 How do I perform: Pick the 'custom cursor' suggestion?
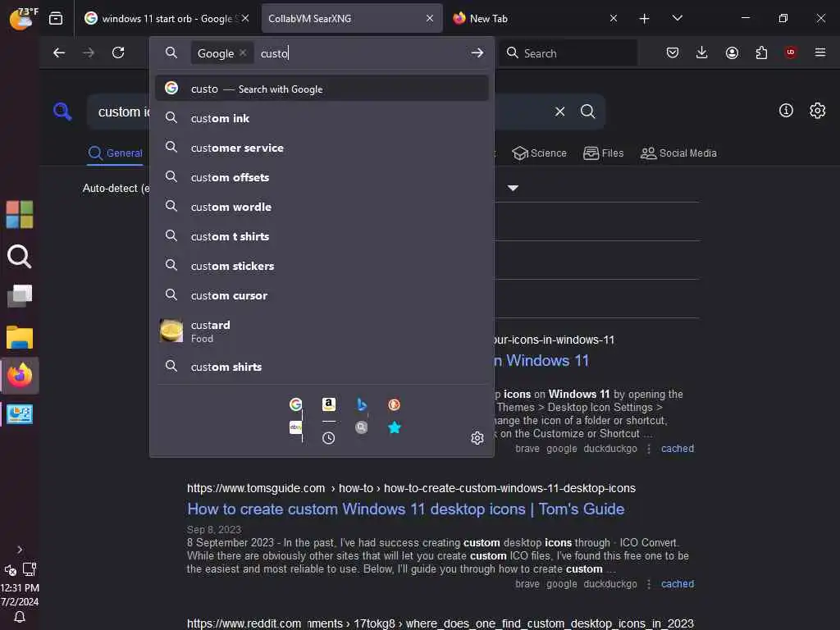click(322, 294)
